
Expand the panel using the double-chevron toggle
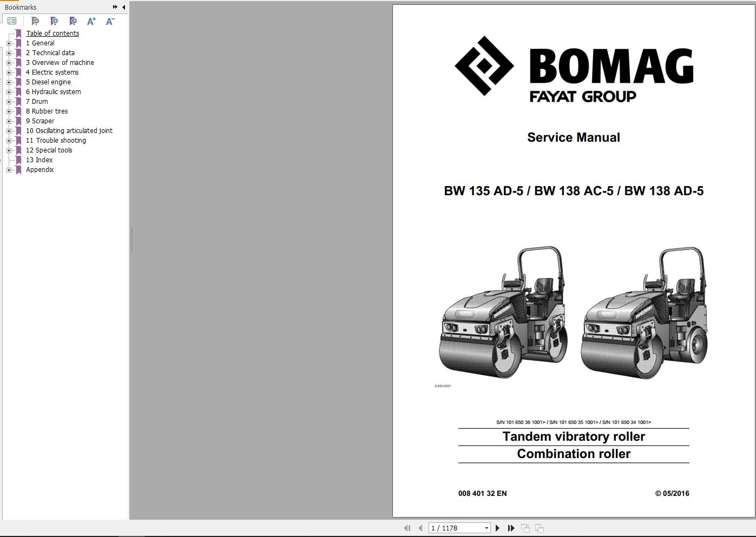114,7
